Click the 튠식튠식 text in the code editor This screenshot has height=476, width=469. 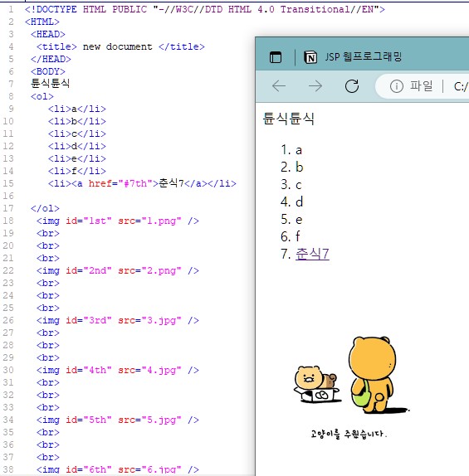coord(50,84)
